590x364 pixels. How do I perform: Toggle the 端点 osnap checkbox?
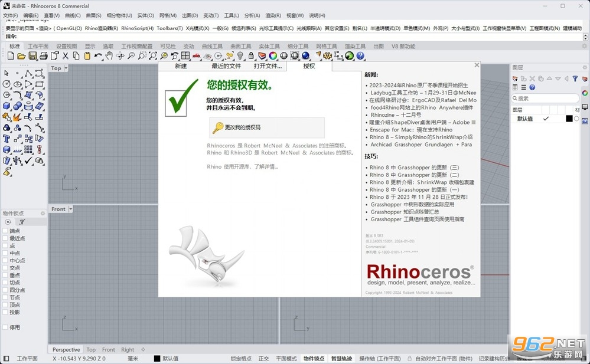pos(5,231)
